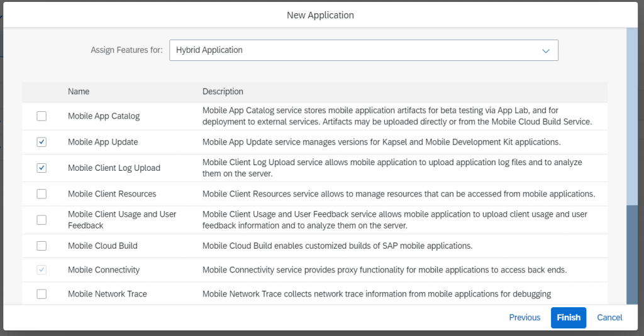Click the Mobile Network Trace description text

[x=377, y=294]
